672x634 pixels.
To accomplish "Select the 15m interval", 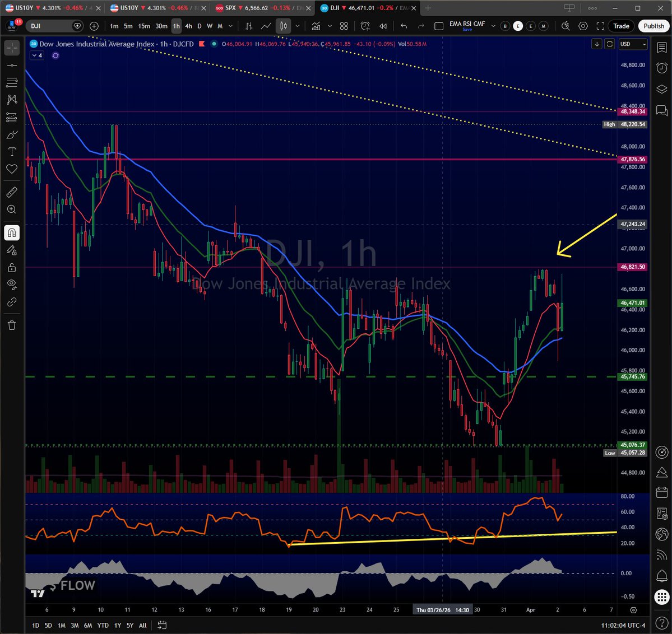I will tap(144, 26).
